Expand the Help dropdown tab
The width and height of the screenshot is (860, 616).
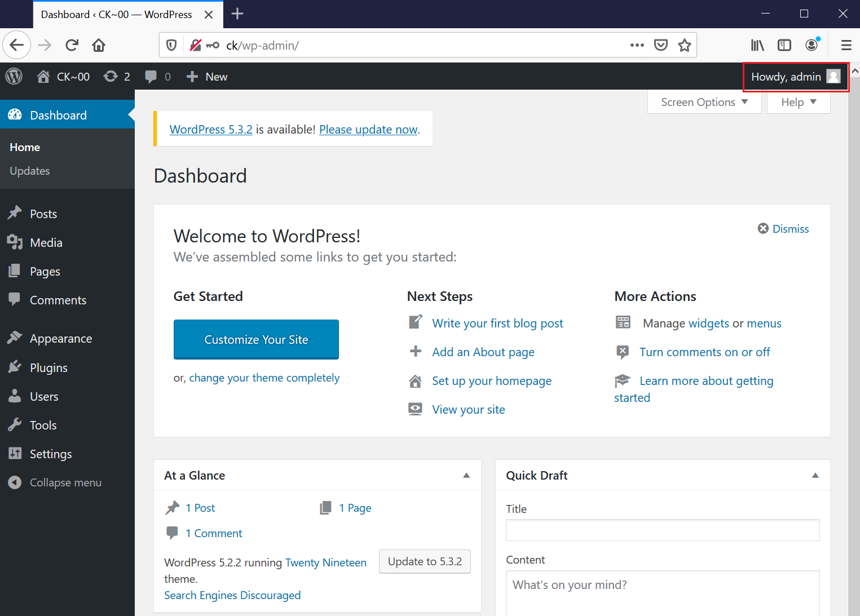click(x=798, y=102)
